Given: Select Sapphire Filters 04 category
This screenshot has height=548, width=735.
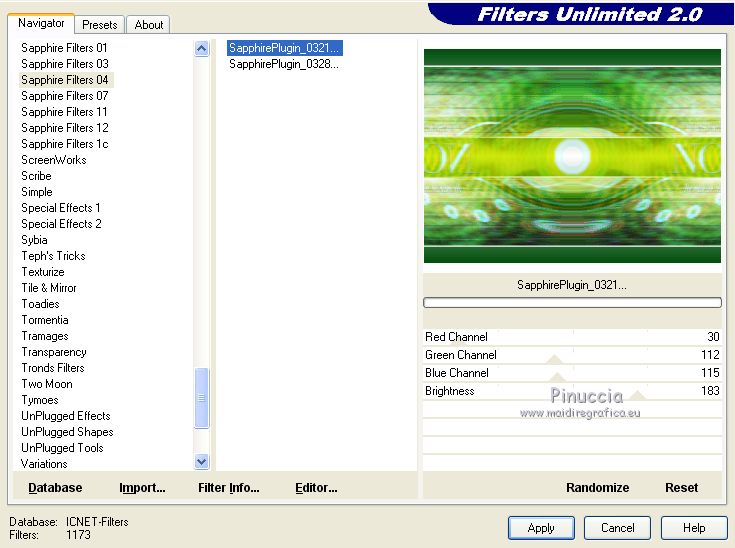Looking at the screenshot, I should 65,80.
